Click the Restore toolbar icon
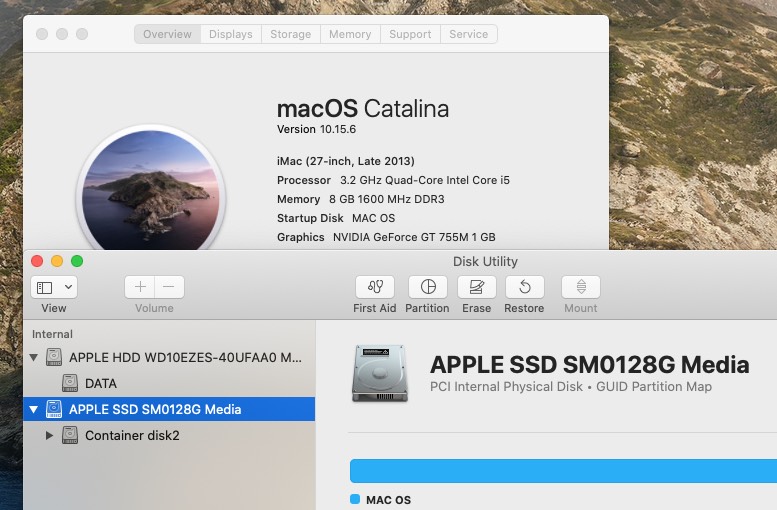This screenshot has height=510, width=777. pos(524,287)
